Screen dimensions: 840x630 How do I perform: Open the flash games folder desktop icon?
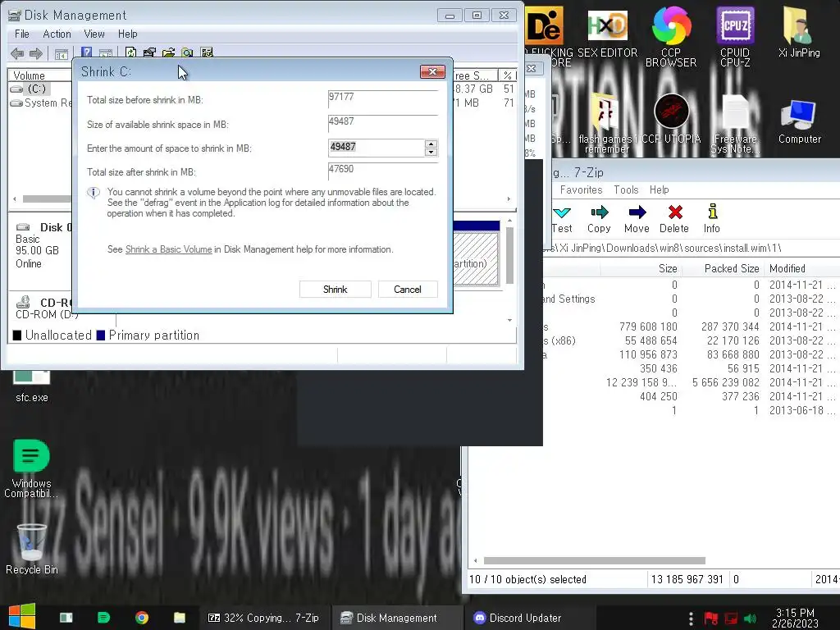pyautogui.click(x=607, y=123)
